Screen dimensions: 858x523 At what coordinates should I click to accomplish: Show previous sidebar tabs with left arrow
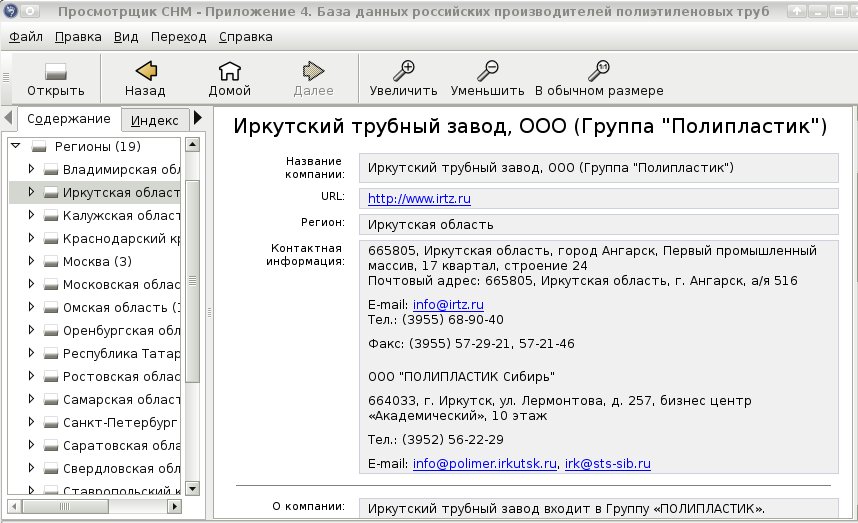click(8, 118)
